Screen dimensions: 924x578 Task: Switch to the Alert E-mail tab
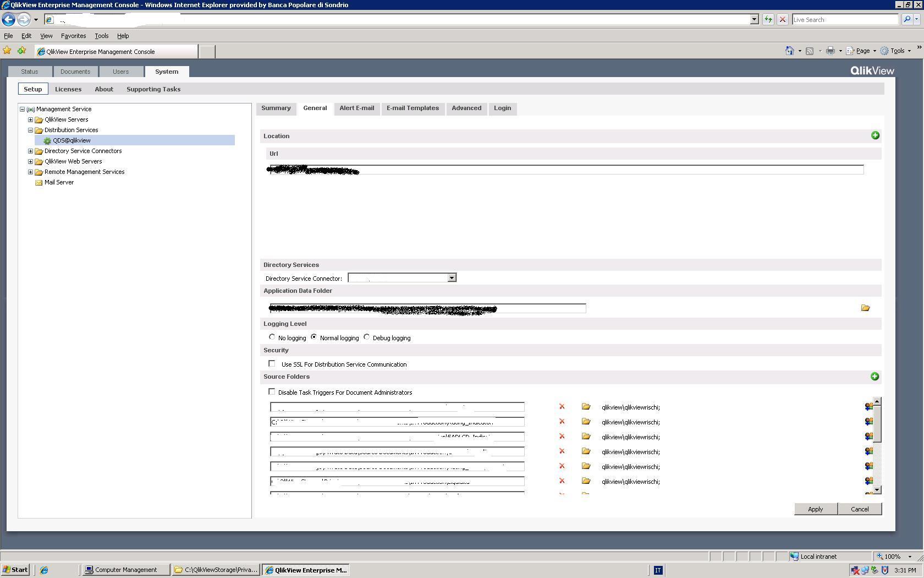[x=357, y=108]
